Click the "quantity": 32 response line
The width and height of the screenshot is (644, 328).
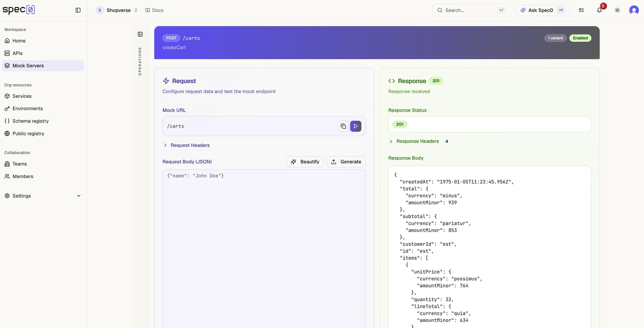click(x=432, y=300)
